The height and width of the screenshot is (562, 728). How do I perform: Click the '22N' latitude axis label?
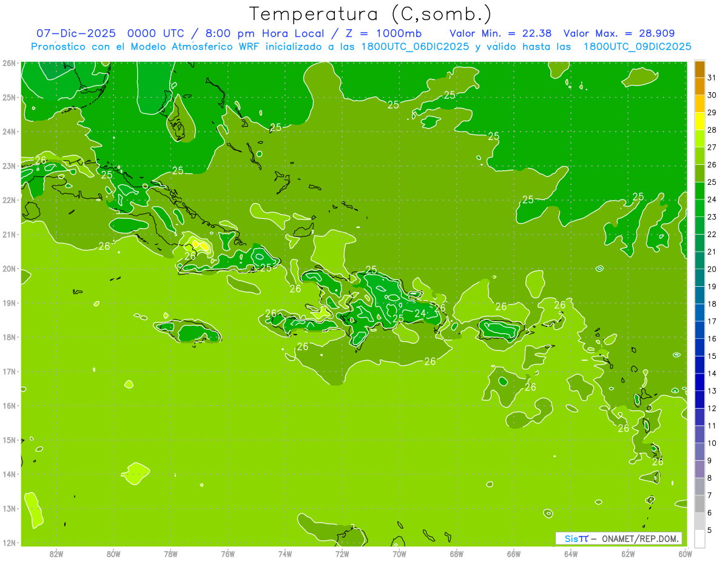(x=8, y=200)
